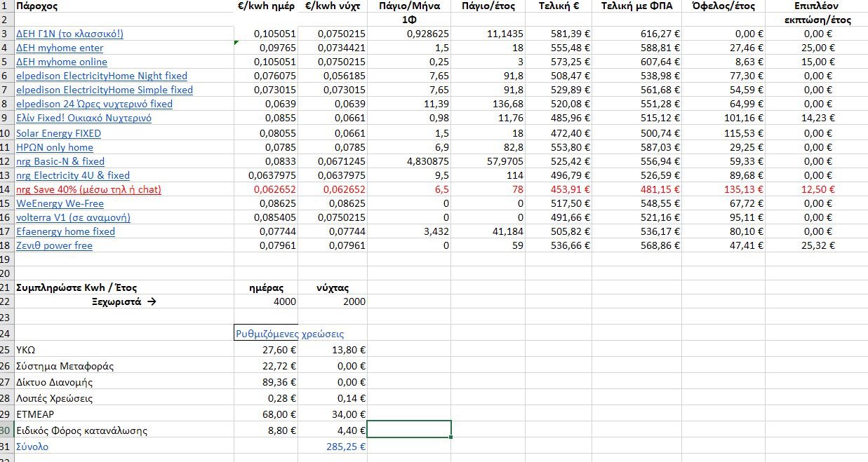Open elpedison ElectricityHome Night fixed link
The height and width of the screenshot is (462, 868).
pos(102,76)
